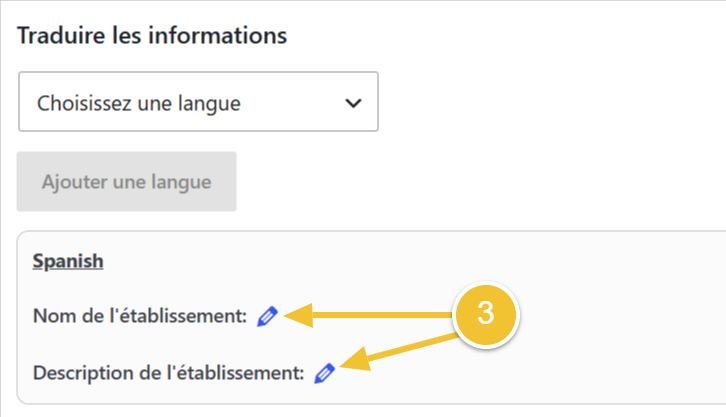Edit the Description de l'établissement pencil icon
The height and width of the screenshot is (417, 726).
325,373
